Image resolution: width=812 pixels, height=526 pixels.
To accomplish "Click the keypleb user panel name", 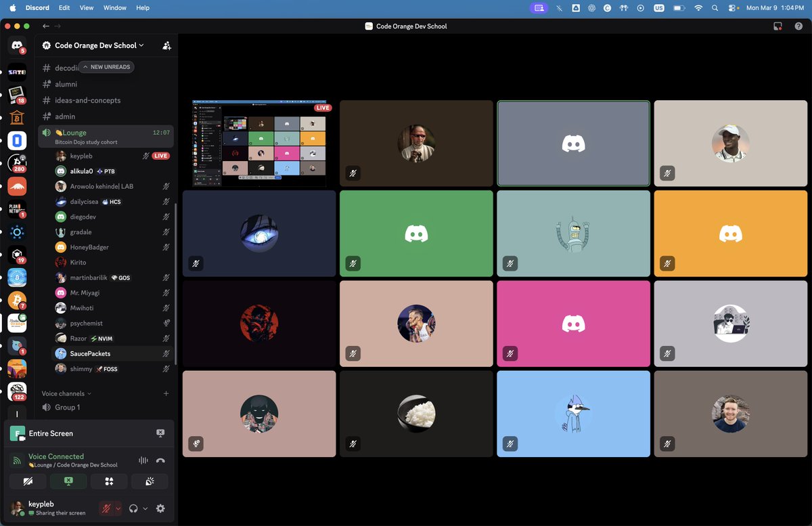I will coord(41,504).
